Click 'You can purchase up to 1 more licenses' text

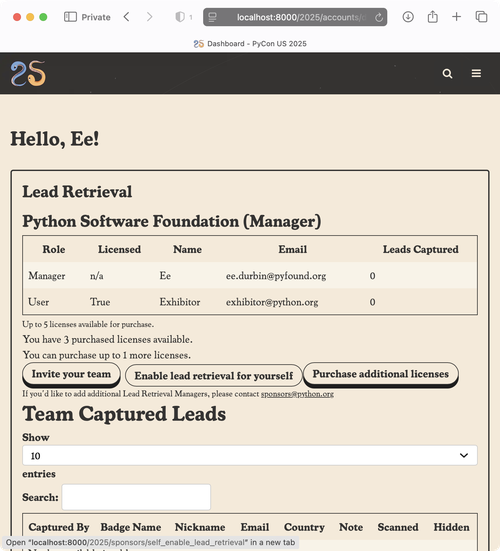(x=107, y=355)
